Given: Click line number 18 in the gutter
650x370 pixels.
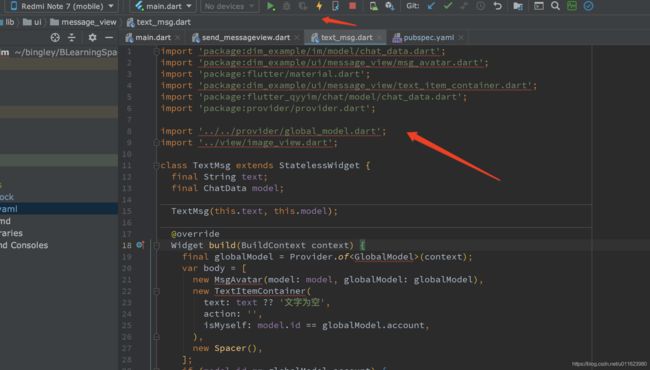Looking at the screenshot, I should point(127,245).
